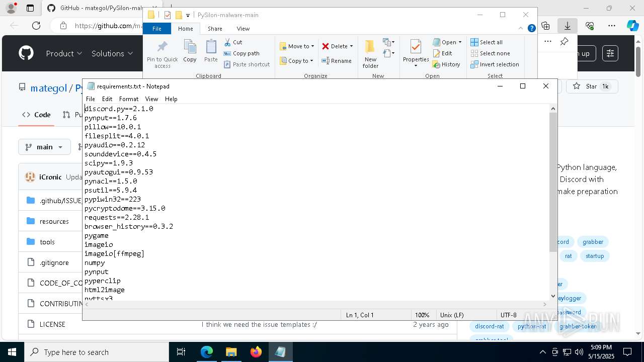644x362 pixels.
Task: Click the startup topic tag
Action: [x=595, y=256]
